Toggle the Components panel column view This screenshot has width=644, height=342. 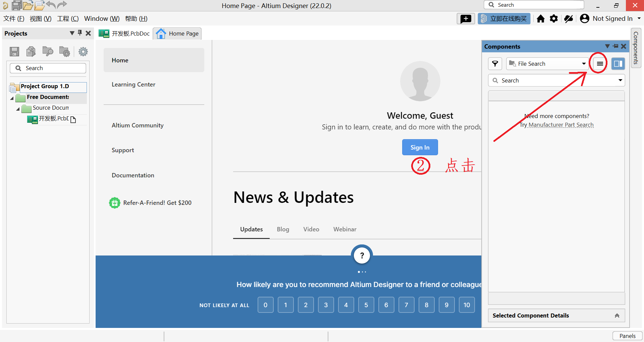618,63
